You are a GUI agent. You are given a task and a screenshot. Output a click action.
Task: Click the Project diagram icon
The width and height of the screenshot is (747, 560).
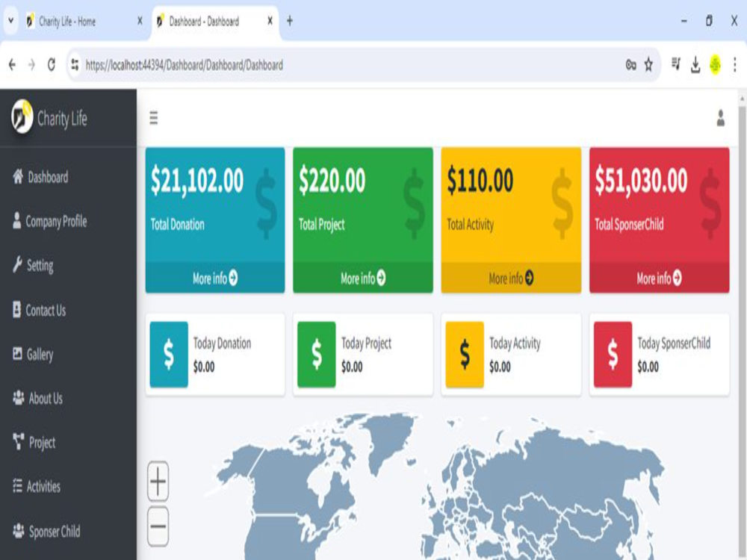tap(19, 442)
